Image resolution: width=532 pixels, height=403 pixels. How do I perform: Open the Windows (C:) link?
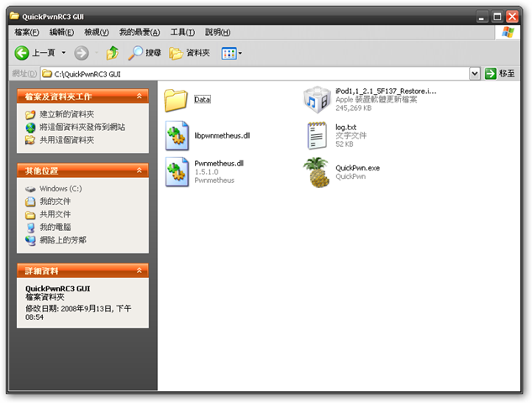[x=61, y=188]
